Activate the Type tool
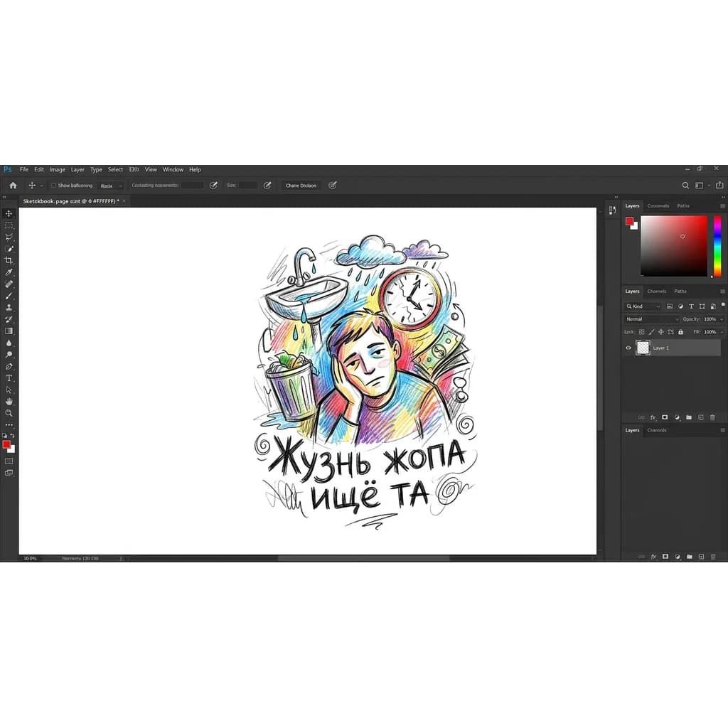728x728 pixels. (x=9, y=378)
